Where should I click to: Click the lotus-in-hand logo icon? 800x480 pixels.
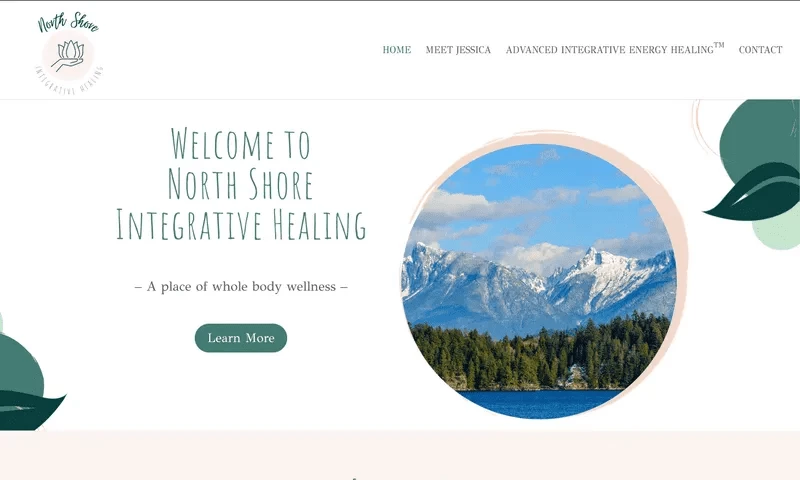point(69,56)
